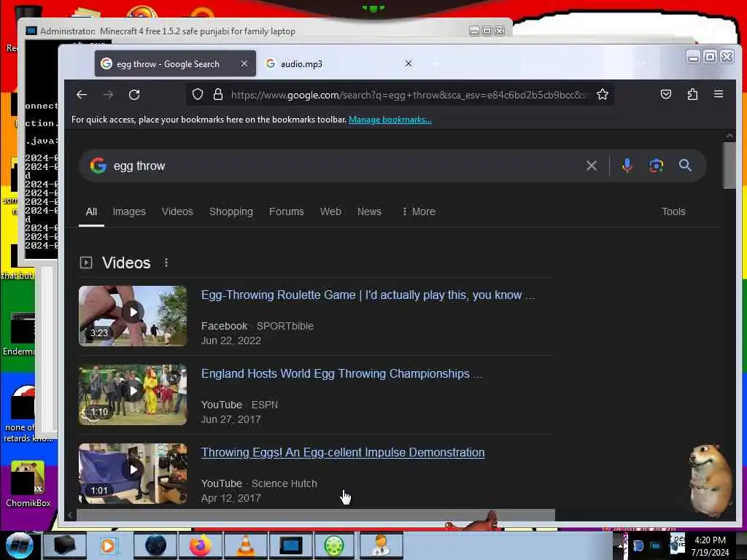747x560 pixels.
Task: Switch to Shopping results
Action: (x=231, y=211)
